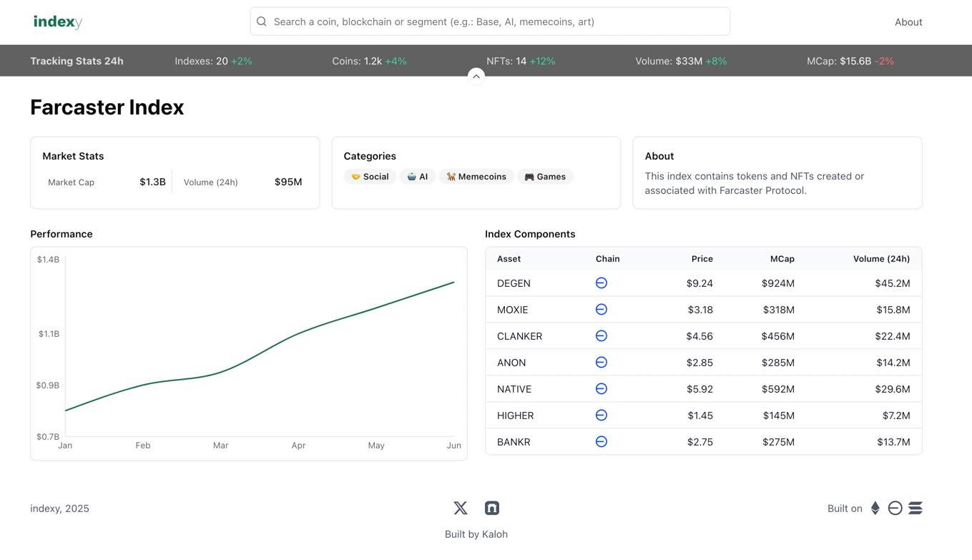Click the Volume: $33M stat
The width and height of the screenshot is (972, 560).
pos(681,62)
